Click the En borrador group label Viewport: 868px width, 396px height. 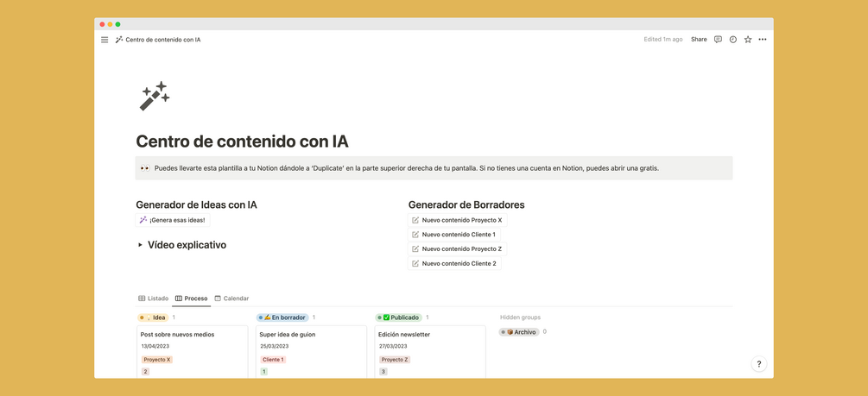(282, 317)
